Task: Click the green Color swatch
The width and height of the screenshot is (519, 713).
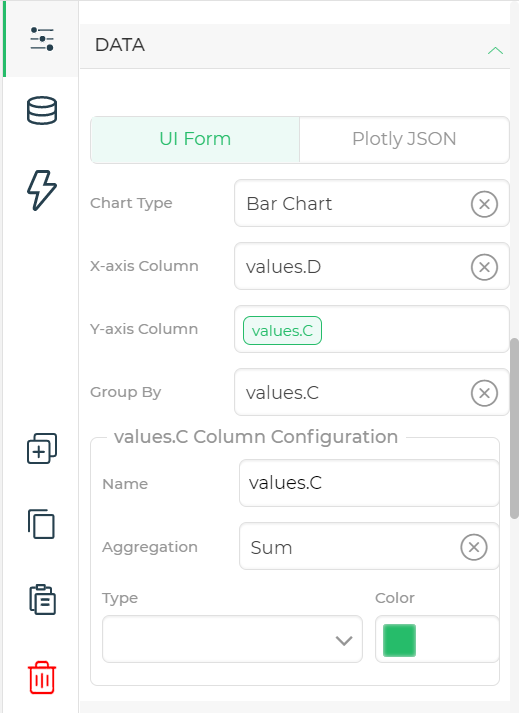Action: click(399, 640)
